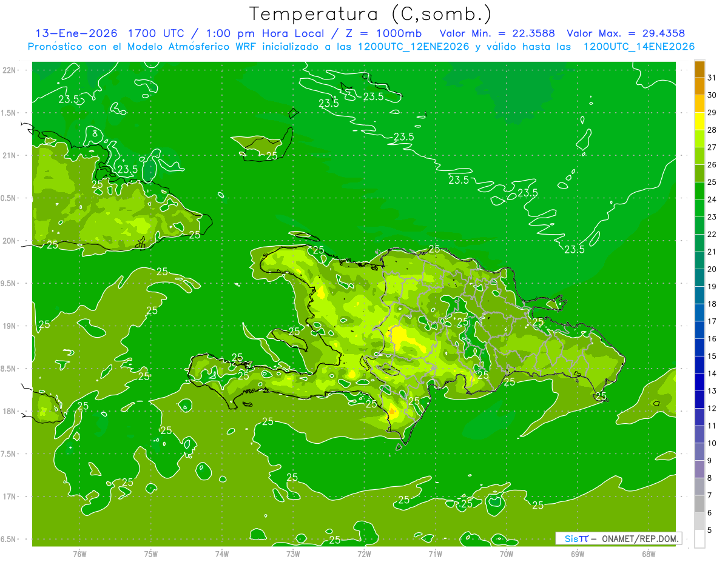Click the "69W" longitude axis label

[x=578, y=554]
